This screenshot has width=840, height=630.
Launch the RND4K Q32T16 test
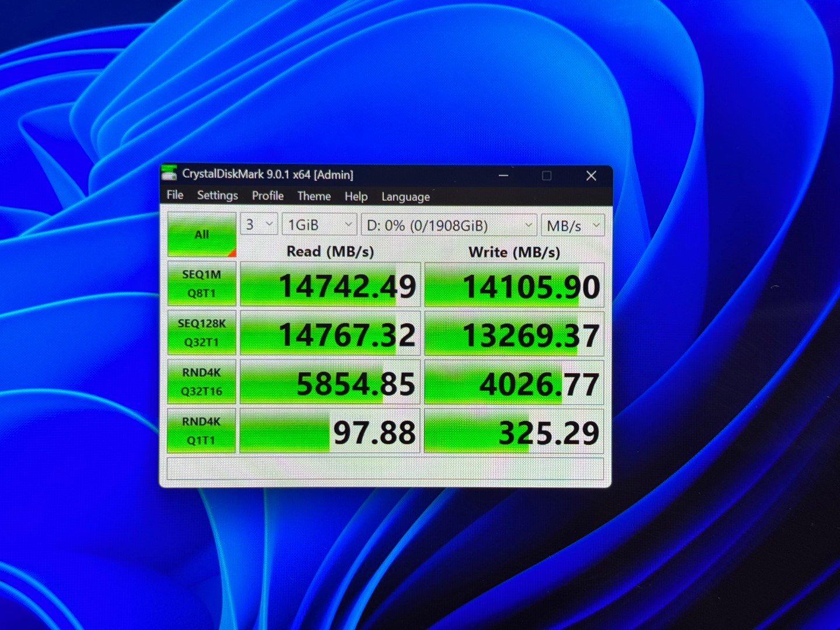pyautogui.click(x=202, y=381)
